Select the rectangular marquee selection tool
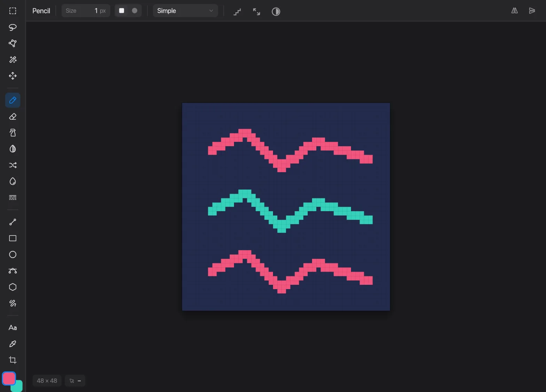This screenshot has width=546, height=392. pyautogui.click(x=12, y=11)
